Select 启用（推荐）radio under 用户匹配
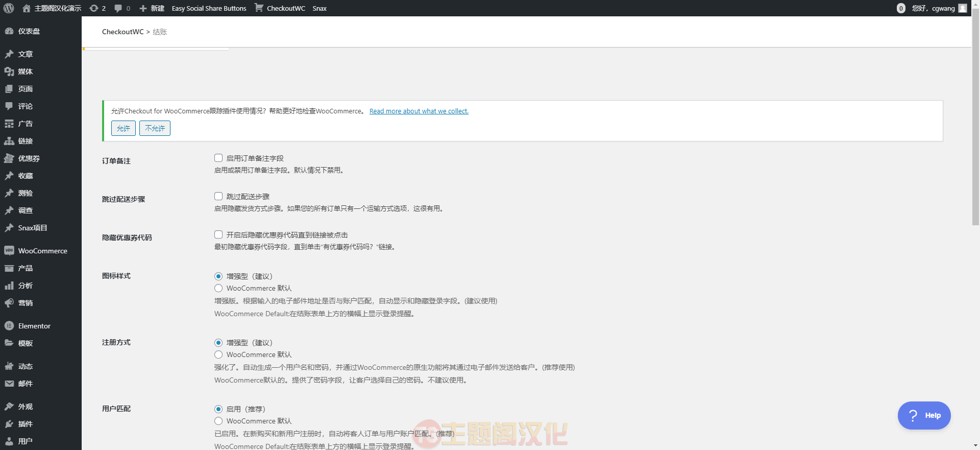The width and height of the screenshot is (980, 450). pos(218,409)
